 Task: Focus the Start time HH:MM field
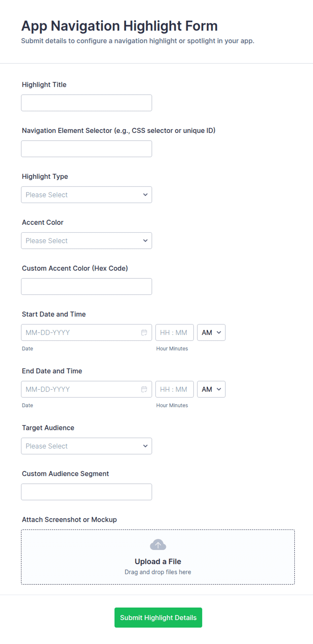(174, 333)
